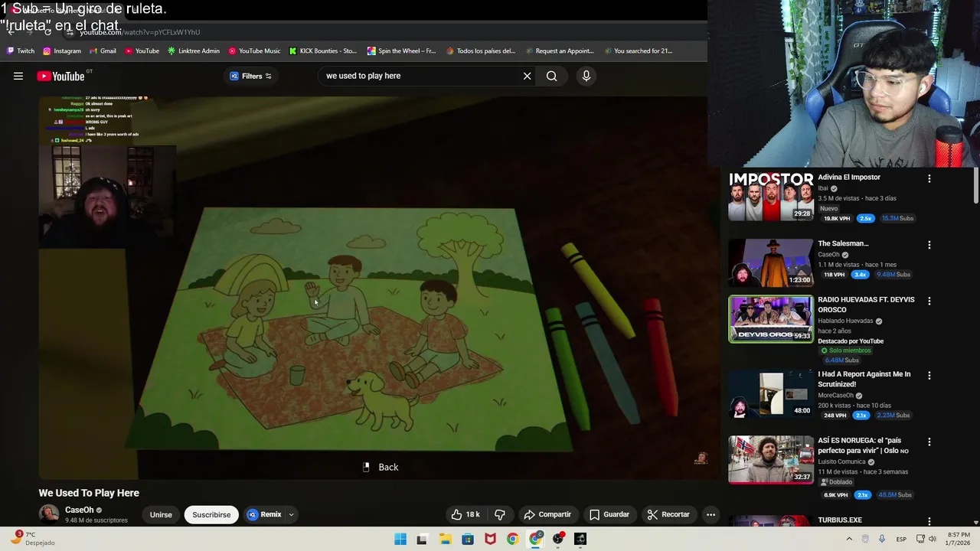Open Linktree Admin bookmark
The width and height of the screenshot is (980, 551).
coord(193,51)
